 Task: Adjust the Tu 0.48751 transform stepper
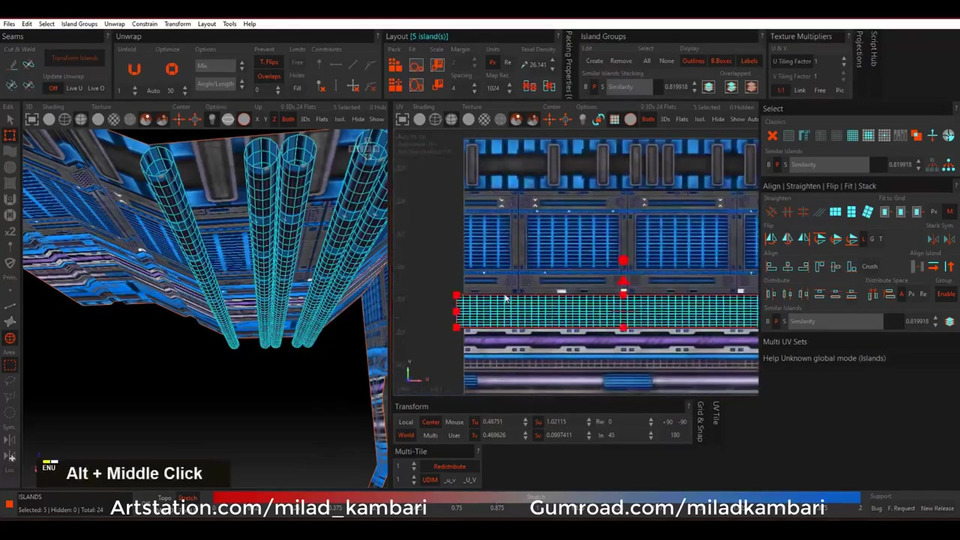coord(525,422)
